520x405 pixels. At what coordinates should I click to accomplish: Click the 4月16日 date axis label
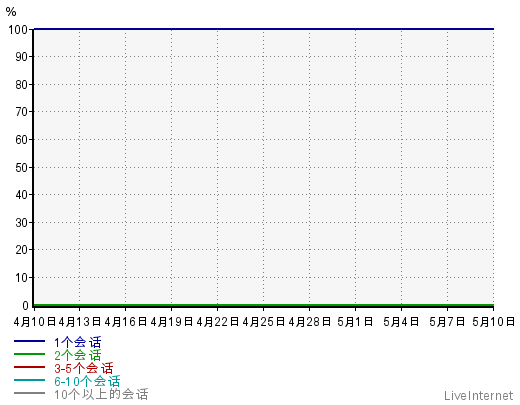pyautogui.click(x=126, y=322)
